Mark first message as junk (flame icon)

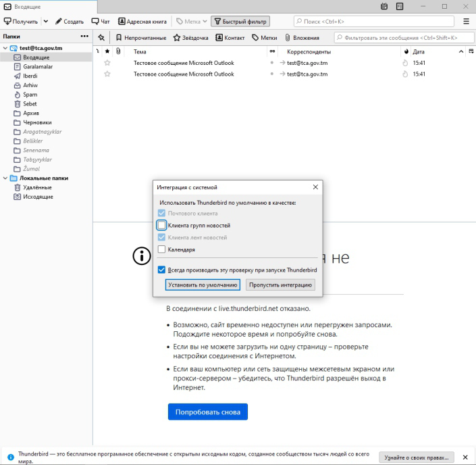(x=405, y=63)
